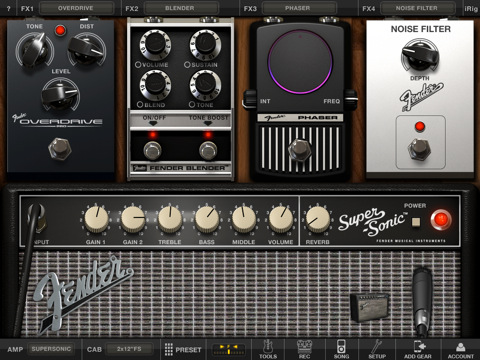Open the FX3 Phaser selector
This screenshot has width=480, height=360.
299,8
